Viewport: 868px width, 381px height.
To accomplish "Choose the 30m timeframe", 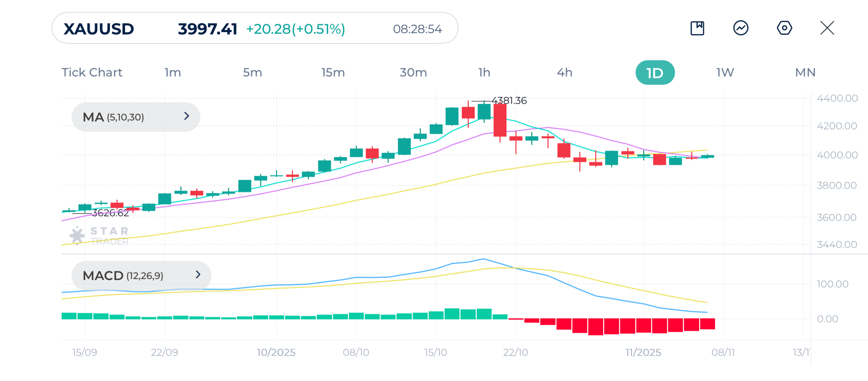I will (x=413, y=73).
